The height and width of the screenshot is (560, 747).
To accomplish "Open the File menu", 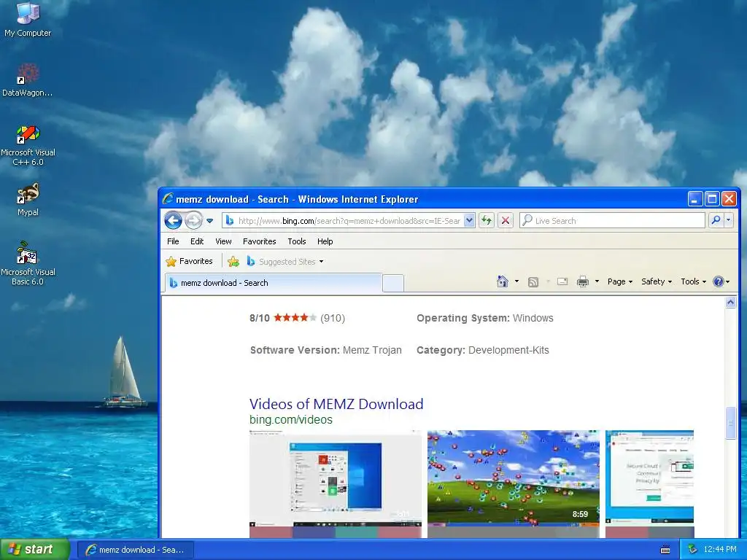I will (173, 241).
